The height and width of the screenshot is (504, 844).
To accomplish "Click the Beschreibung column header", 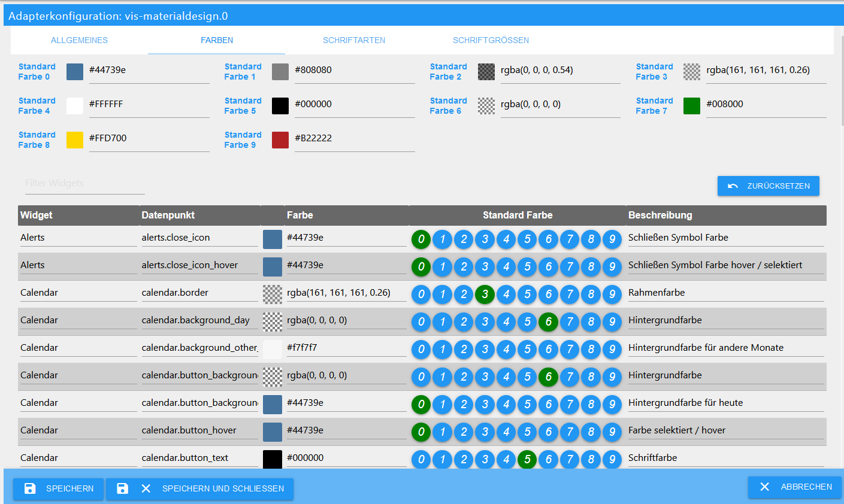I will (x=726, y=215).
